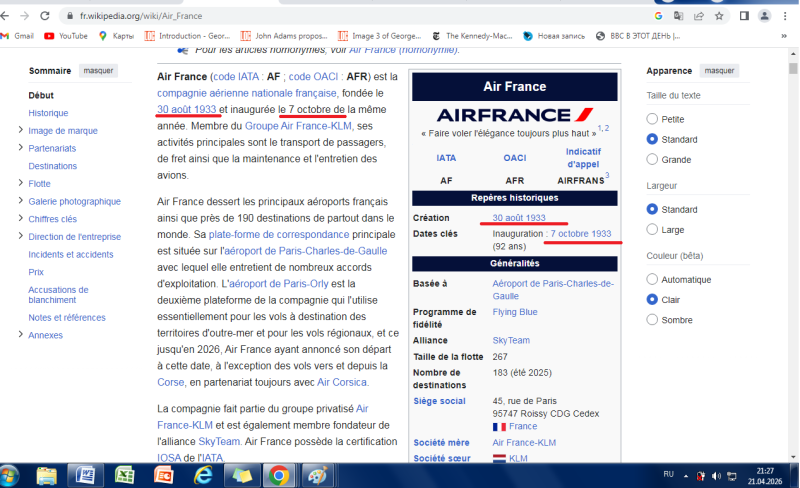Expand the Image de marque section
Image resolution: width=800 pixels, height=488 pixels.
click(x=20, y=131)
